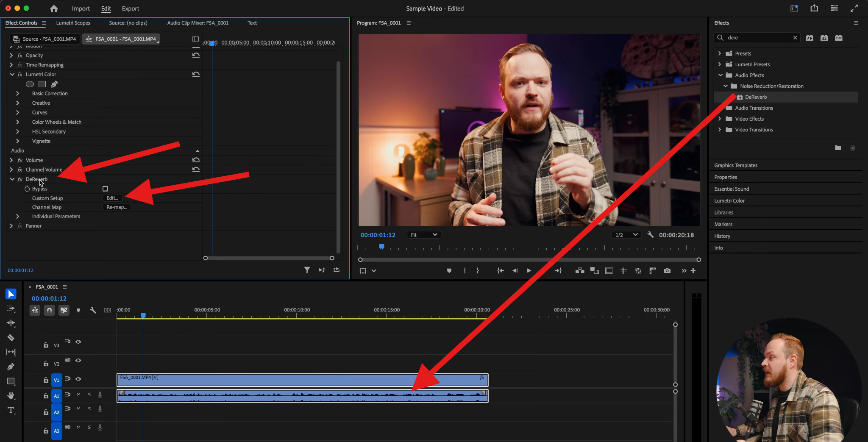The image size is (868, 442).
Task: Click the Add Marker icon in Program monitor
Action: 449,270
